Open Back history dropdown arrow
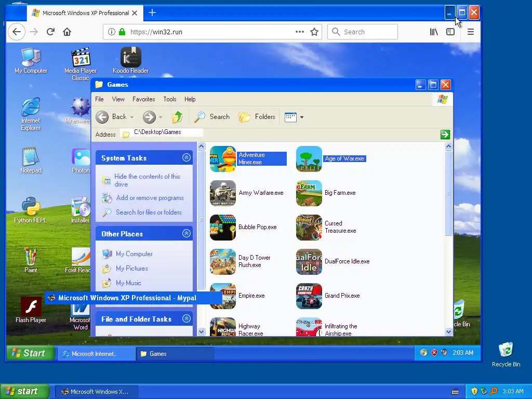532x399 pixels. pyautogui.click(x=132, y=117)
